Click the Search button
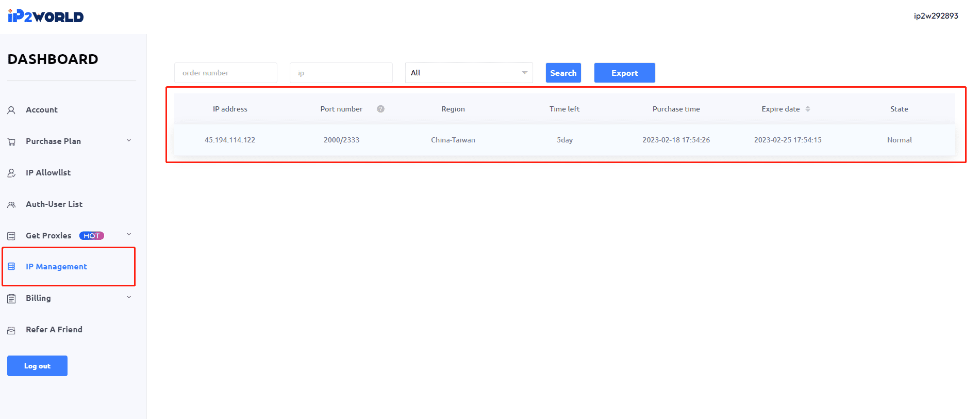 pos(563,73)
